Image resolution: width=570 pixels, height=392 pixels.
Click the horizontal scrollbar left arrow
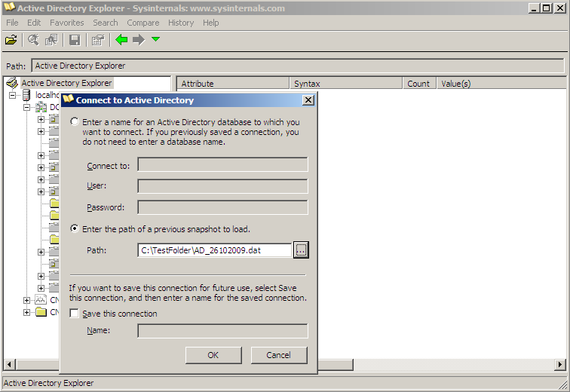point(10,364)
